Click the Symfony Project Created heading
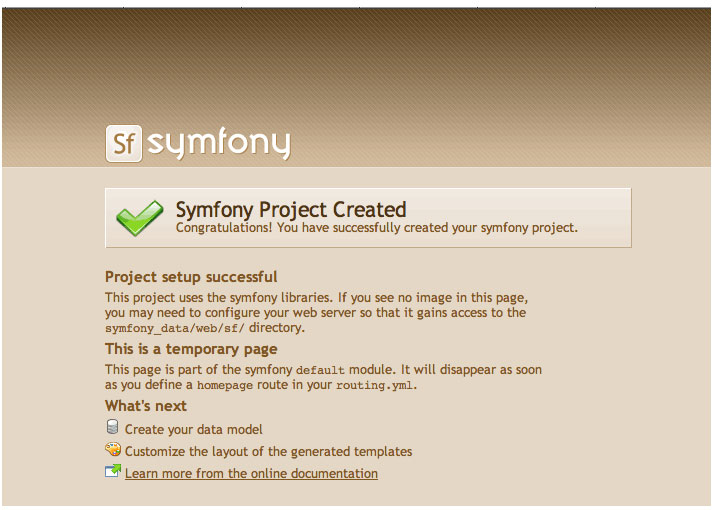This screenshot has width=714, height=510. coord(291,209)
